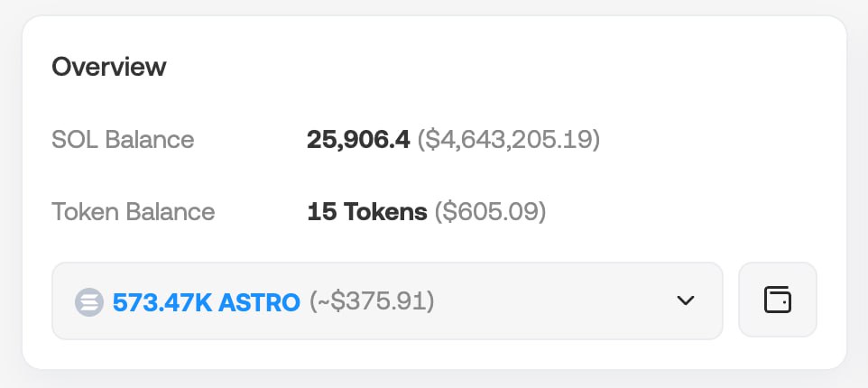Open the 573.47K amount link
The width and height of the screenshot is (868, 388).
coord(162,301)
